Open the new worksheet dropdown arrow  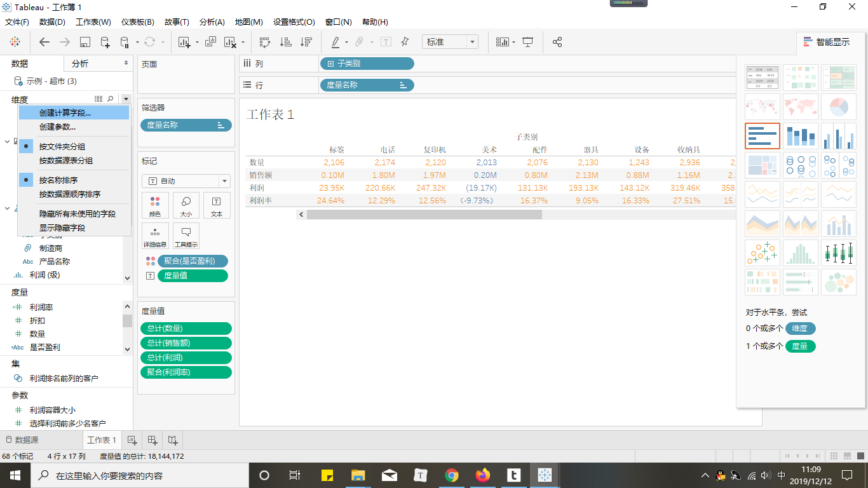pos(196,43)
